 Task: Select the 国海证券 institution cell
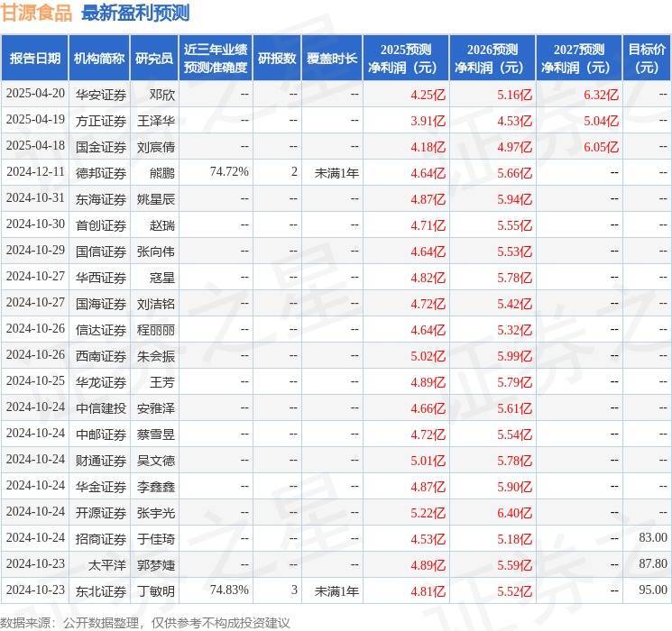(x=101, y=304)
